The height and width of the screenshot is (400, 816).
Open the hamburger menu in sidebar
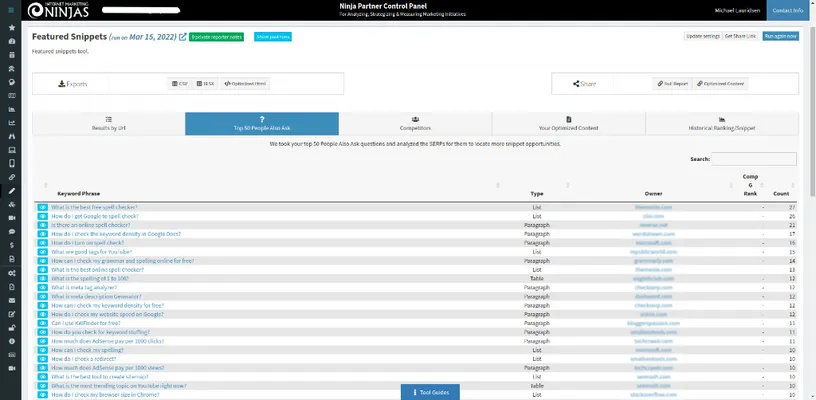click(x=11, y=11)
